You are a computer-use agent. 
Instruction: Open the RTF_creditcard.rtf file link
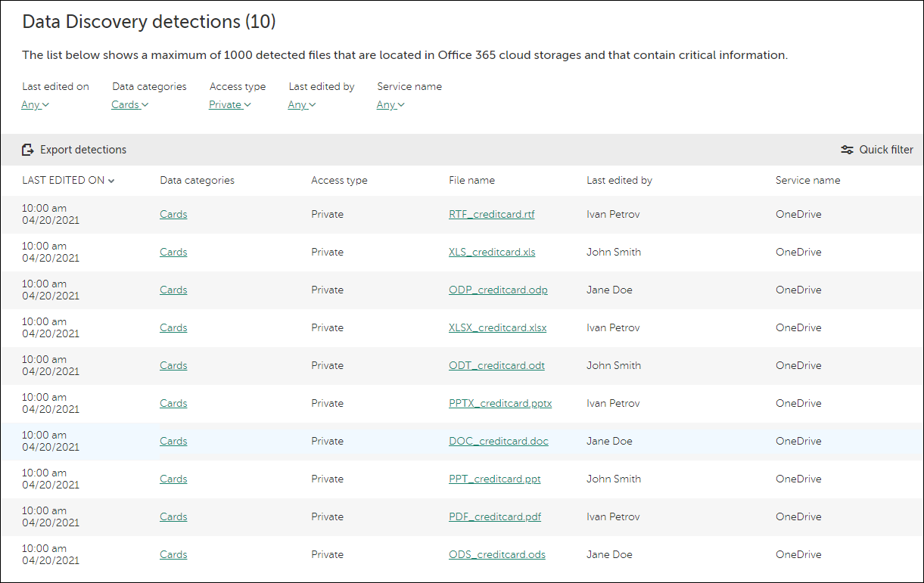click(x=491, y=214)
